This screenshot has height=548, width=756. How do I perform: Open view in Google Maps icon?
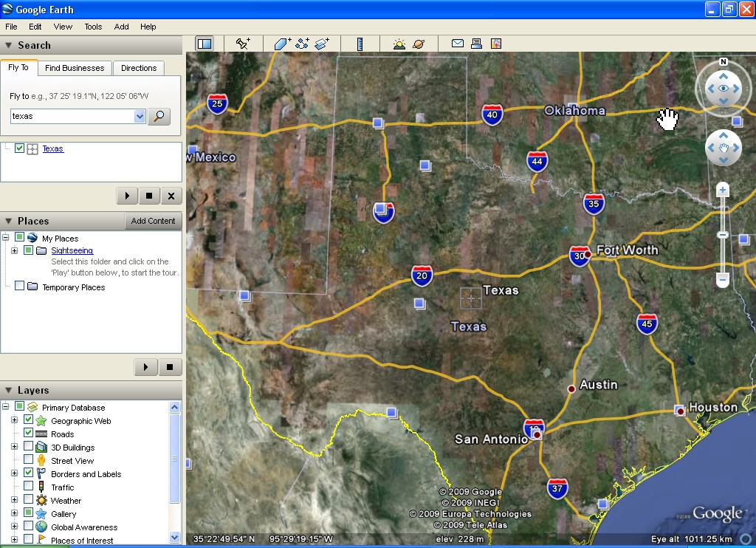495,44
